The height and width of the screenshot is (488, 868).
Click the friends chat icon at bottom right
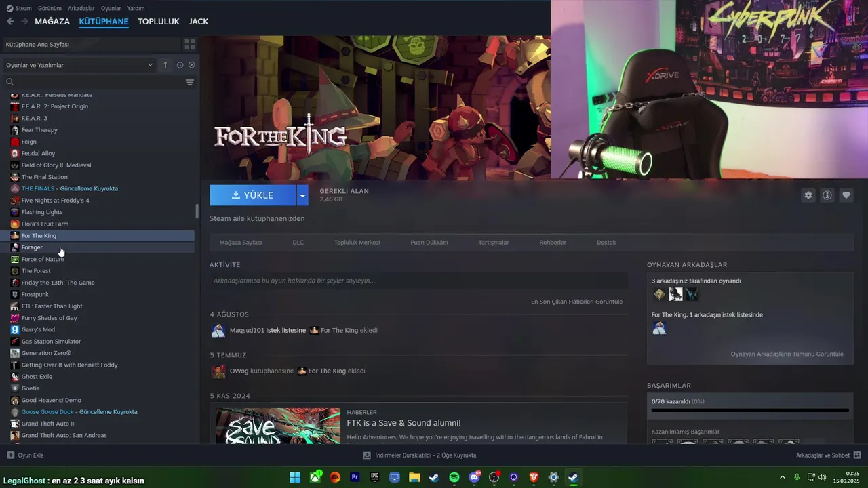pos(857,455)
